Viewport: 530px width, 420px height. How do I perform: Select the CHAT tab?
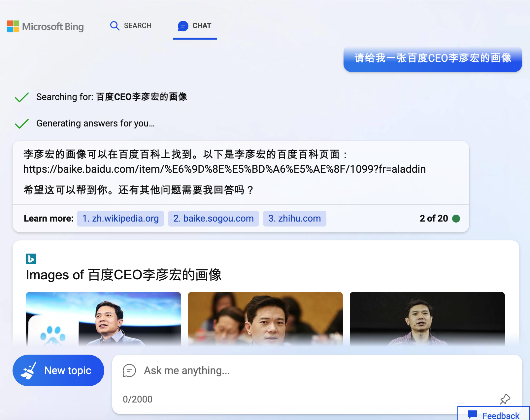point(195,26)
